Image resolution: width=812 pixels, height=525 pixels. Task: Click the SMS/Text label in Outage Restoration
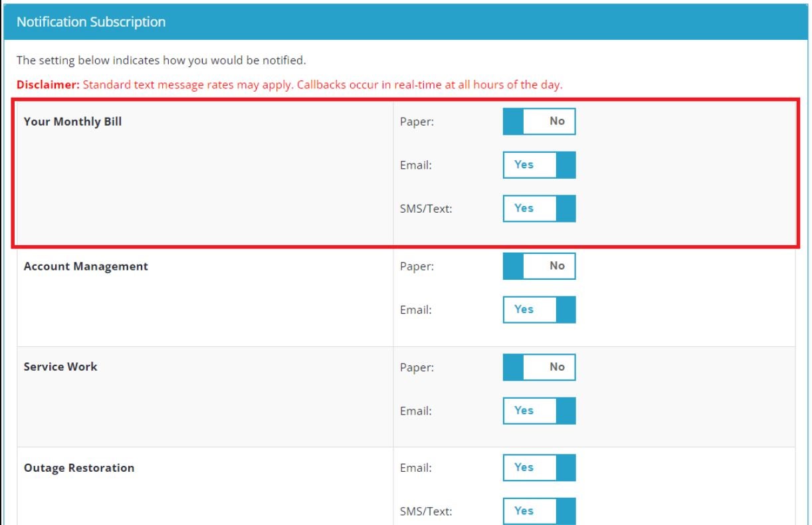click(x=426, y=512)
